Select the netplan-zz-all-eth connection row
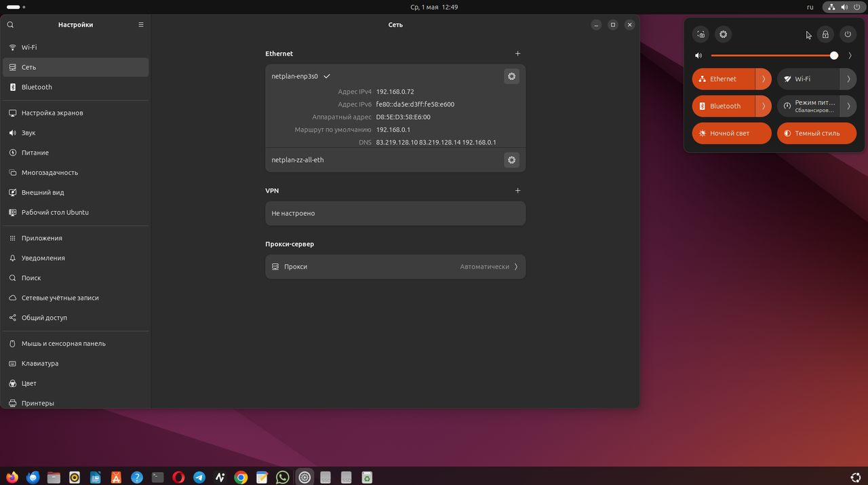 pyautogui.click(x=395, y=160)
